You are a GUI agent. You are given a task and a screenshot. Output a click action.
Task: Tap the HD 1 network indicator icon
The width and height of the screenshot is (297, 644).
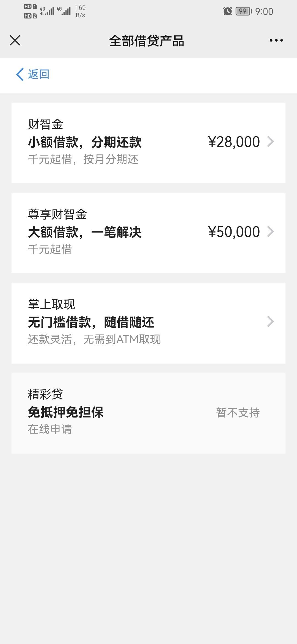click(x=30, y=7)
